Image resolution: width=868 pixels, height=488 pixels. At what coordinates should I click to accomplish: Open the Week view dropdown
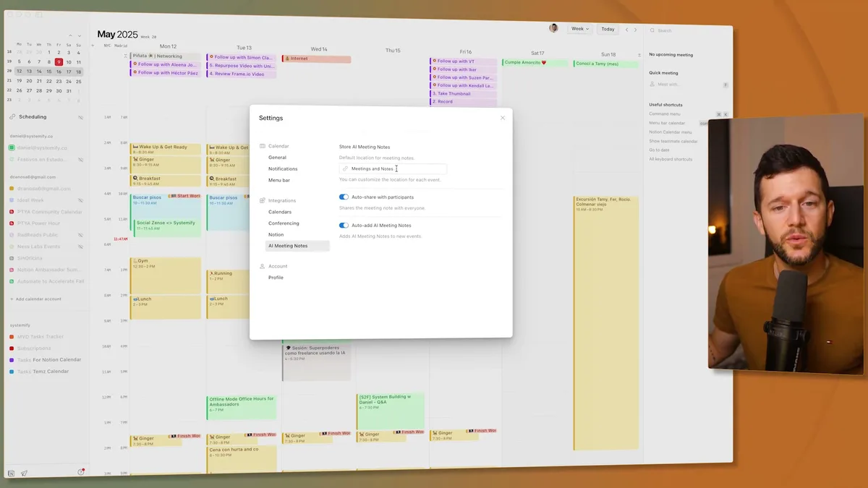[579, 29]
